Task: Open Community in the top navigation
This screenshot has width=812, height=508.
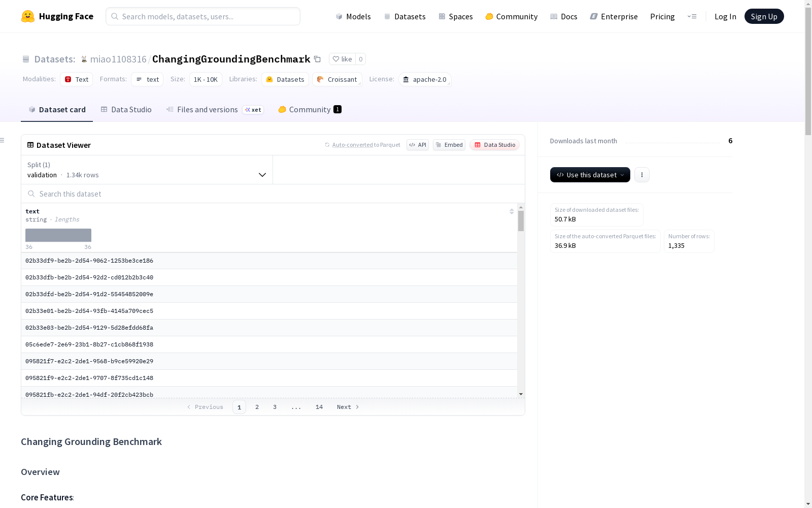Action: coord(511,16)
